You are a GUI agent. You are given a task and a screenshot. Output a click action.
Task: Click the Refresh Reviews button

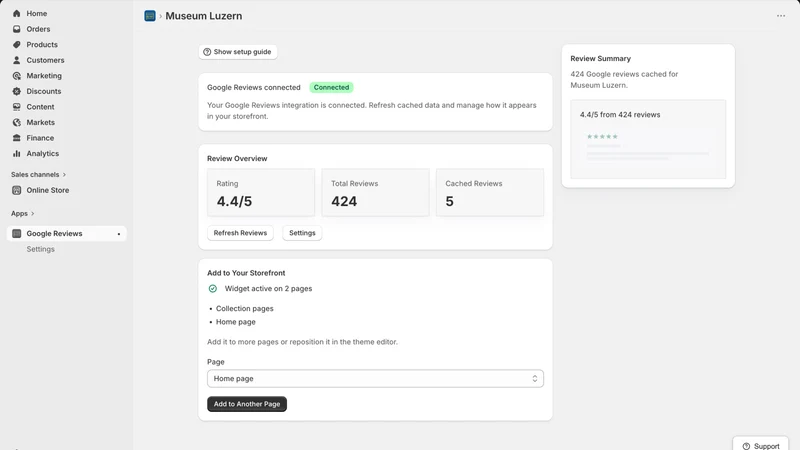tap(240, 233)
